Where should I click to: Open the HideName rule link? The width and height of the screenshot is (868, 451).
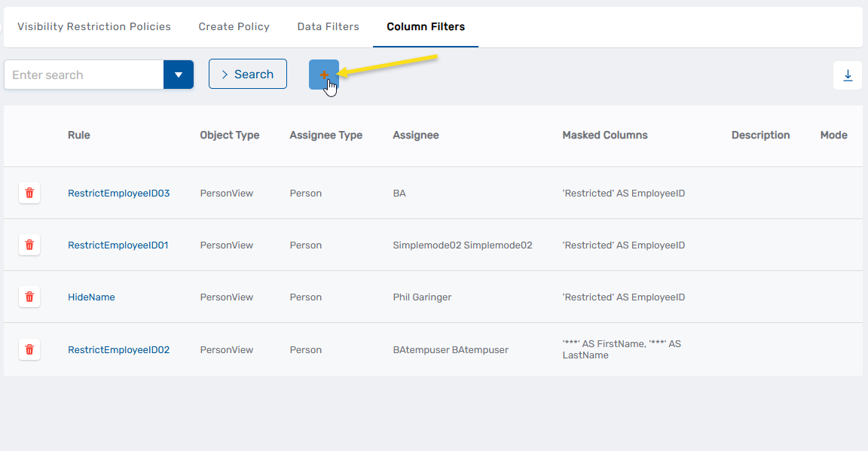click(91, 297)
